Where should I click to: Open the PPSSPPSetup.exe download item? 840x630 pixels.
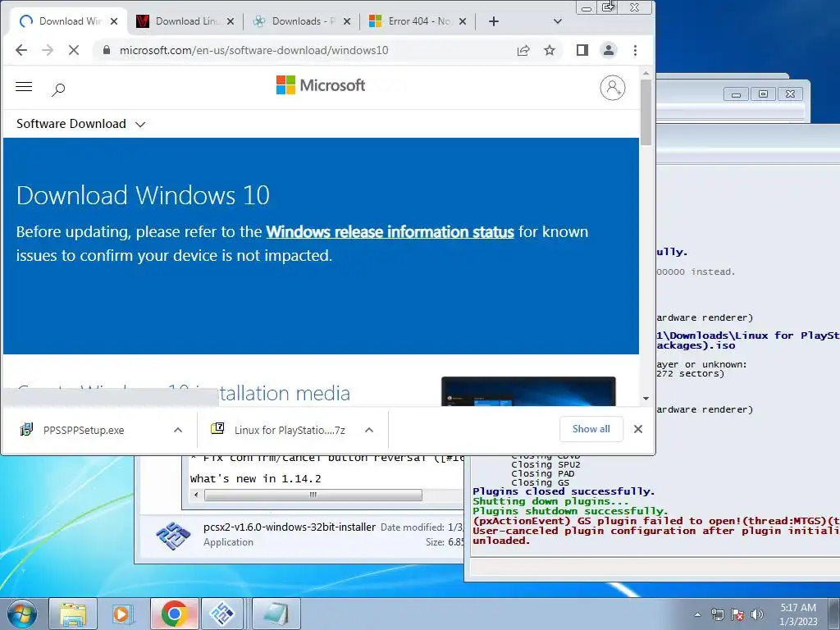[84, 430]
